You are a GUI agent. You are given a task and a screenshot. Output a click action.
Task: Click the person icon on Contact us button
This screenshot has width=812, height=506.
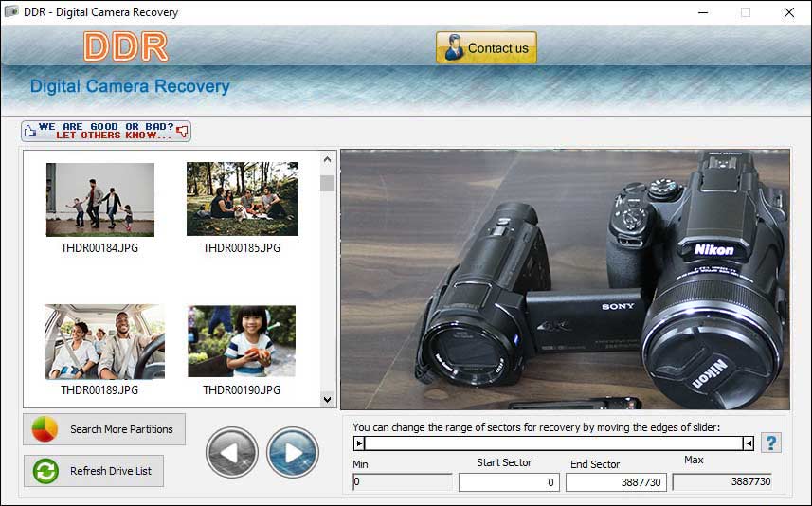tap(454, 47)
